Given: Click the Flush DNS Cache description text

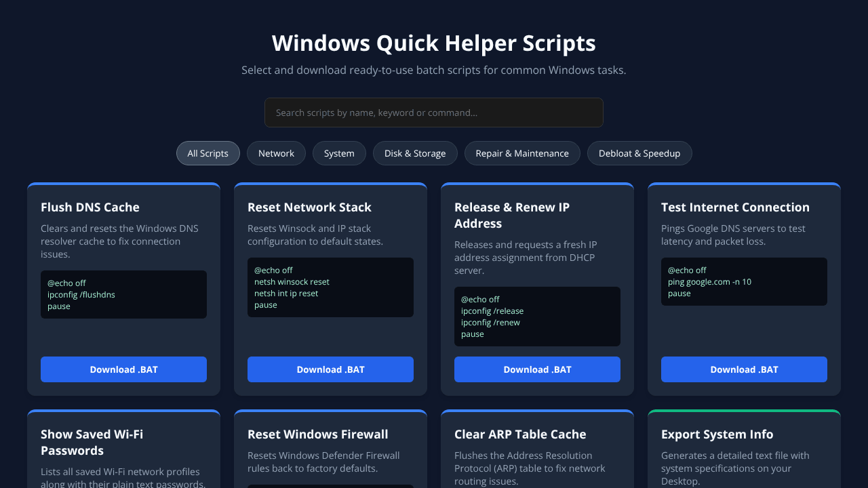Looking at the screenshot, I should [120, 241].
